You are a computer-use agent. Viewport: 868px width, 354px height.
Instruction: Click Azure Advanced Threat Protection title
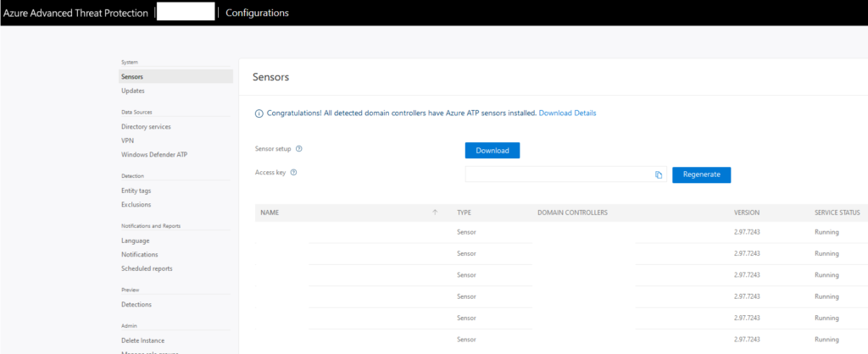pyautogui.click(x=75, y=13)
